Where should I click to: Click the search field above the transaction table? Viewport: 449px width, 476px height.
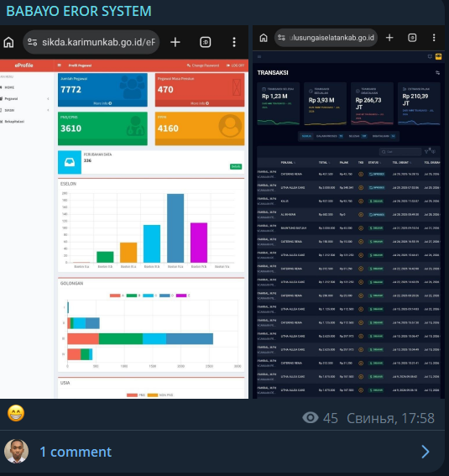(400, 151)
